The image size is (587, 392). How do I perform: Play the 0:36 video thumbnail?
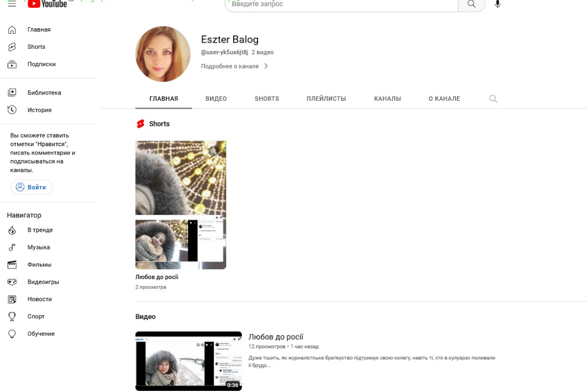click(188, 361)
